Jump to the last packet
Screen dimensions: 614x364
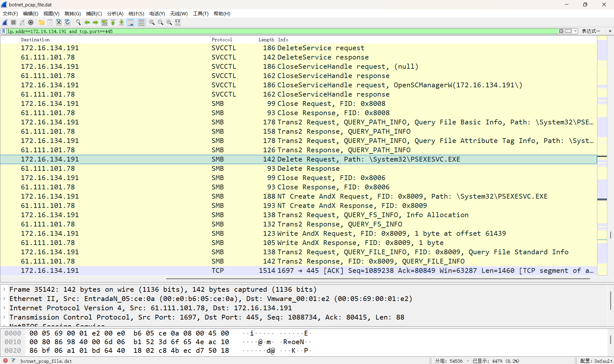tap(122, 22)
